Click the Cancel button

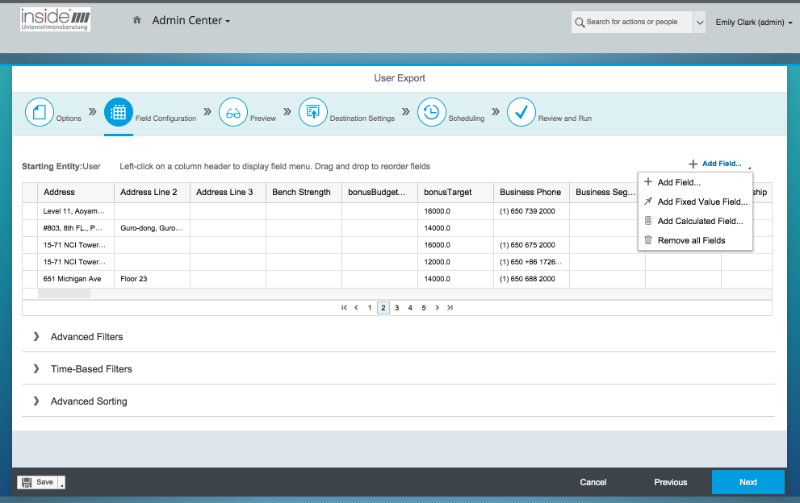point(593,482)
